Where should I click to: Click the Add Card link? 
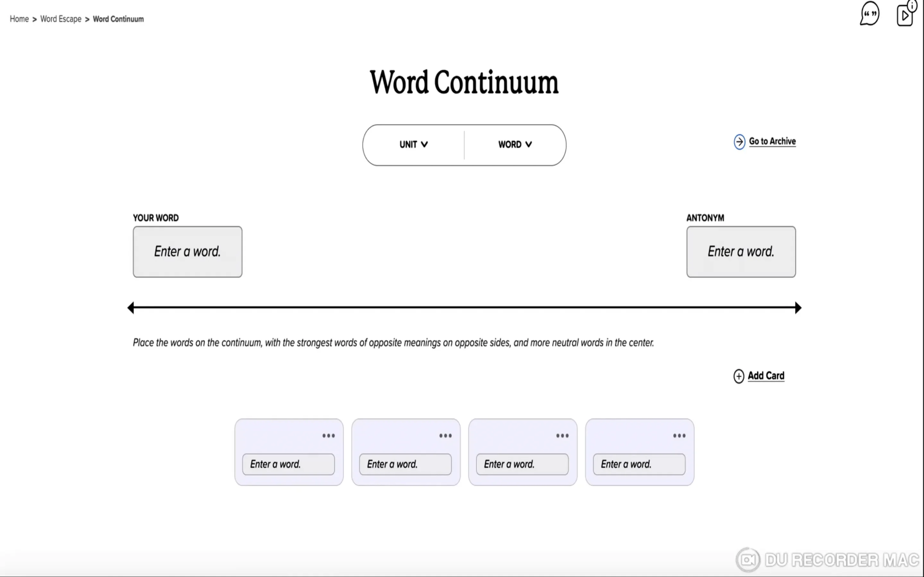766,376
